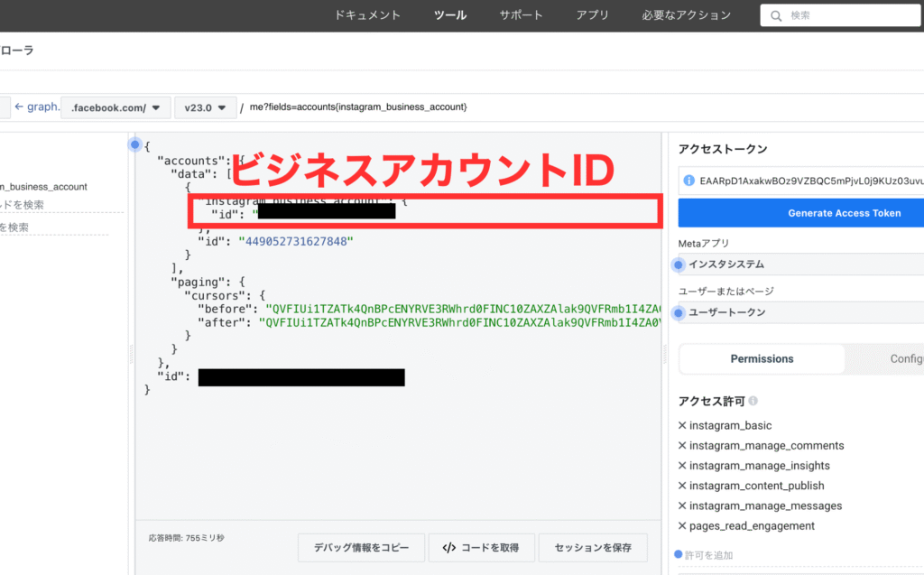
Task: Click デバッグ情報をコピー button
Action: tap(361, 547)
